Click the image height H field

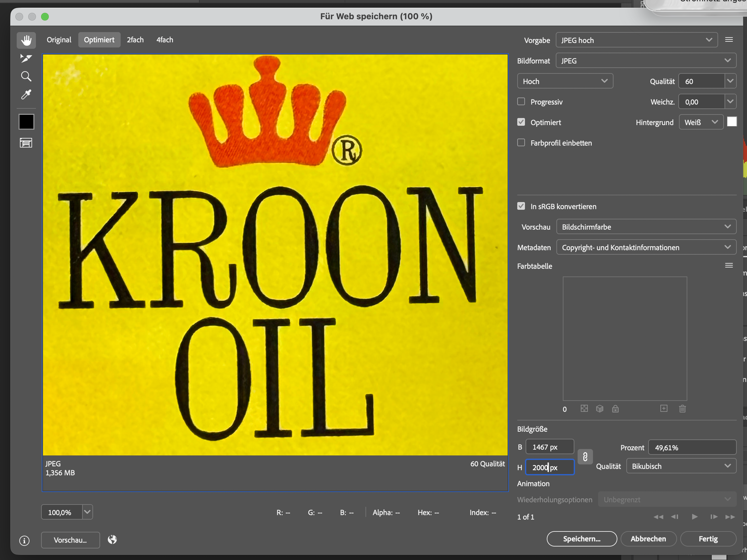[550, 468]
